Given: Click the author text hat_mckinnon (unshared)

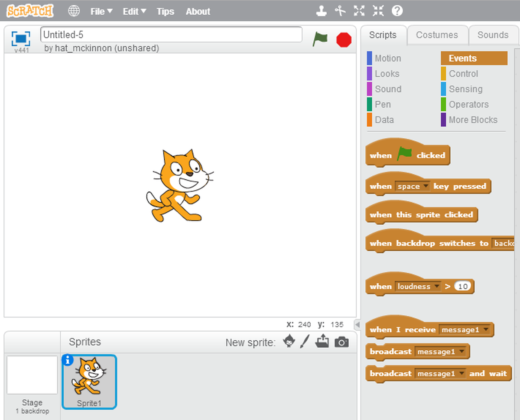Looking at the screenshot, I should [x=107, y=48].
